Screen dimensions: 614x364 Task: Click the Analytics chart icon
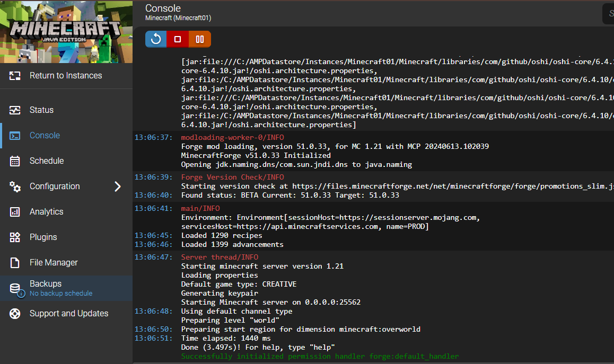(x=15, y=212)
